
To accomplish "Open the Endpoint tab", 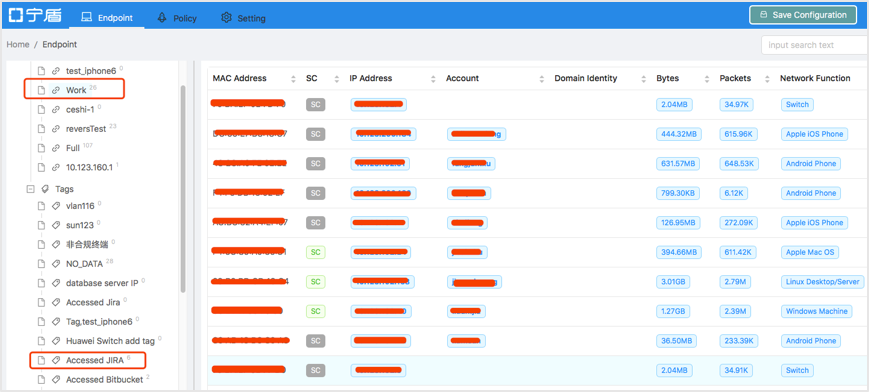I will coord(107,18).
